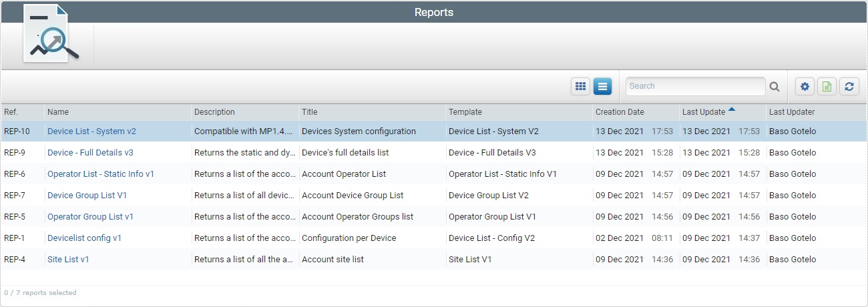
Task: Click template 'Device List - Config V2'
Action: (x=491, y=238)
